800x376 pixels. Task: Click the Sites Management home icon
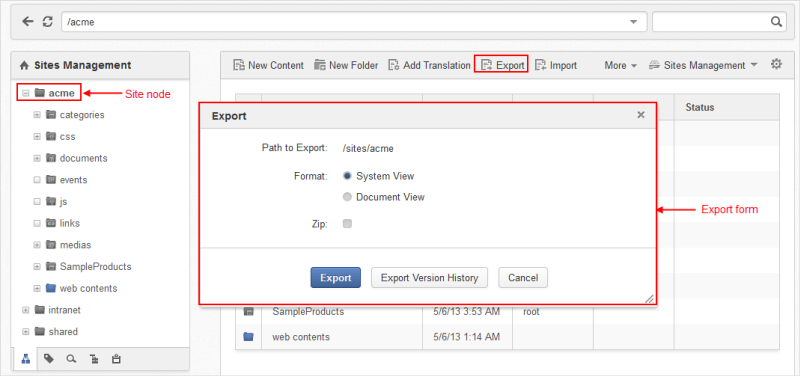(x=23, y=65)
